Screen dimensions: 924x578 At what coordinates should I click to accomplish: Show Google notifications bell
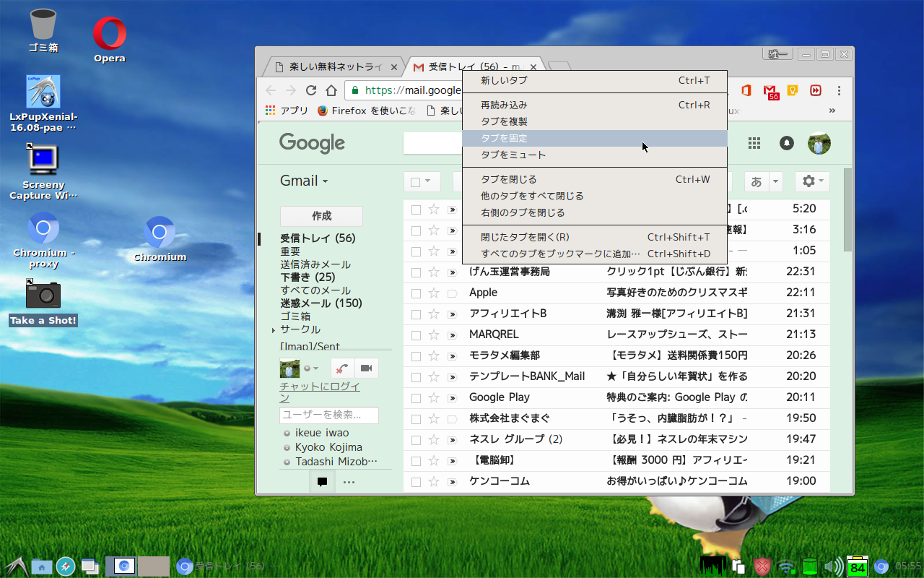click(787, 143)
